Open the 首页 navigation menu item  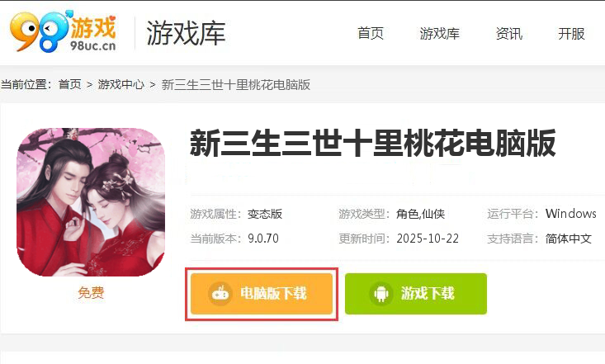(x=371, y=34)
